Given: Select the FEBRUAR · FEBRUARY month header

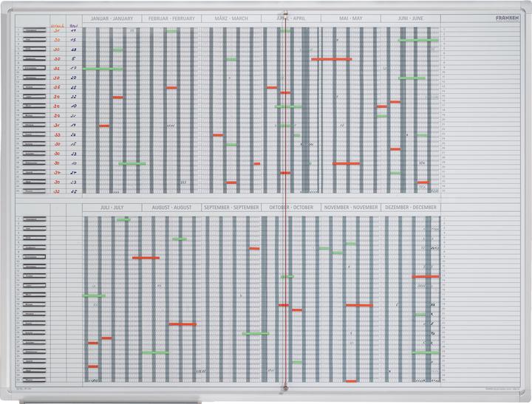Looking at the screenshot, I should (x=171, y=18).
